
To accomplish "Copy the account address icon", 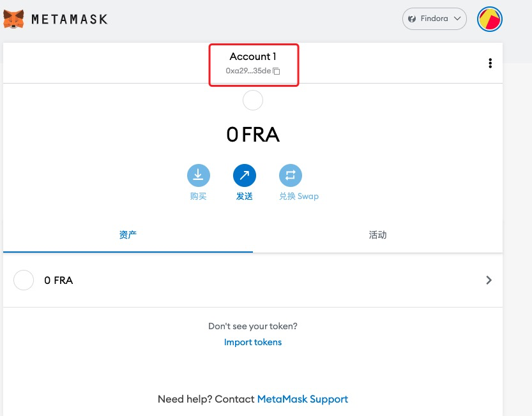I will point(277,71).
